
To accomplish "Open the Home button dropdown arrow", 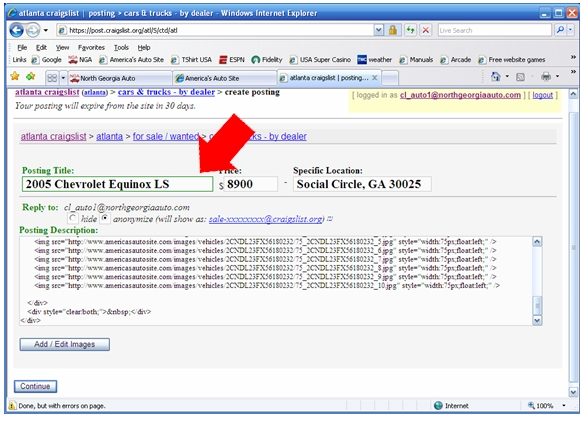I will click(x=507, y=77).
